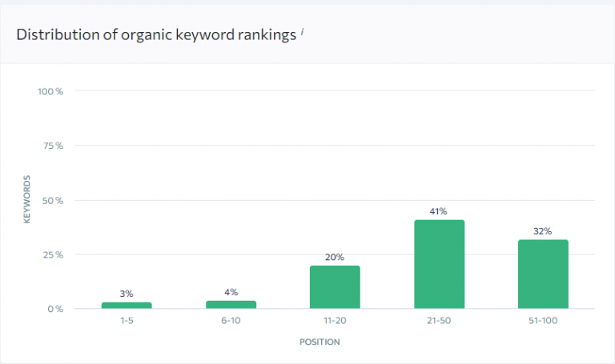
Task: Click the 51-100 position green bar
Action: tap(543, 274)
